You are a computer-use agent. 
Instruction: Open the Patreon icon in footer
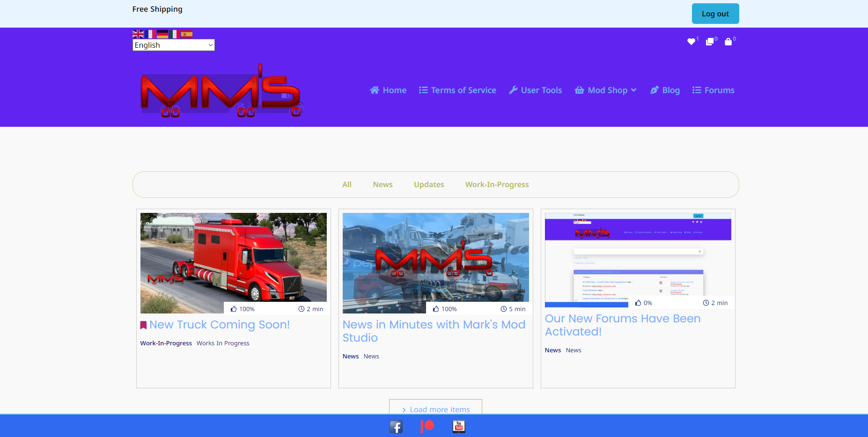[x=427, y=426]
